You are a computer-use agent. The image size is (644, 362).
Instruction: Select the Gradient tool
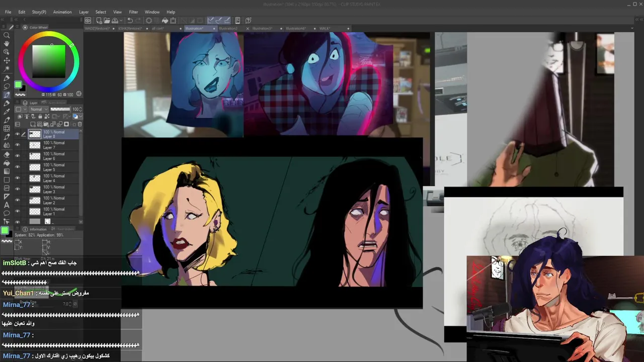[x=7, y=171]
